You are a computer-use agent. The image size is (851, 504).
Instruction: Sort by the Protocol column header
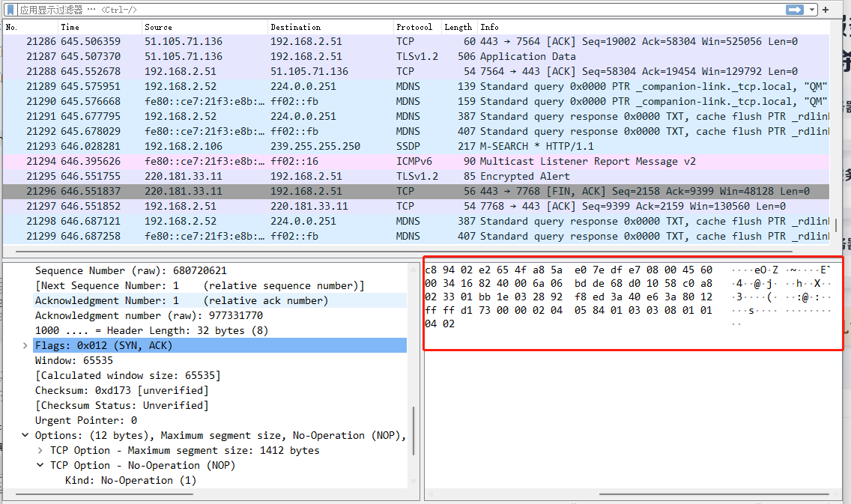point(417,27)
